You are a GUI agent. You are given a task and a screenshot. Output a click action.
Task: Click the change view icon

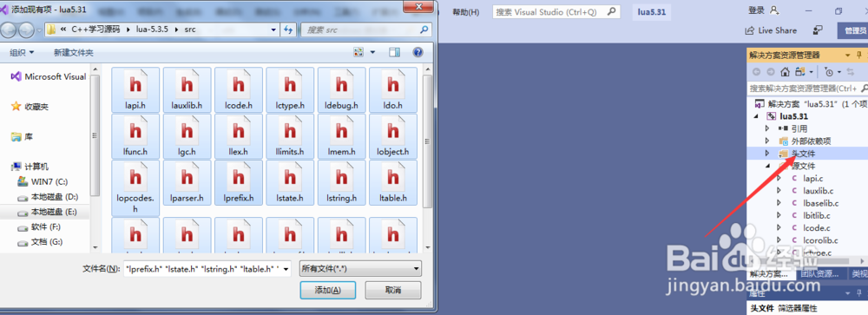[358, 53]
